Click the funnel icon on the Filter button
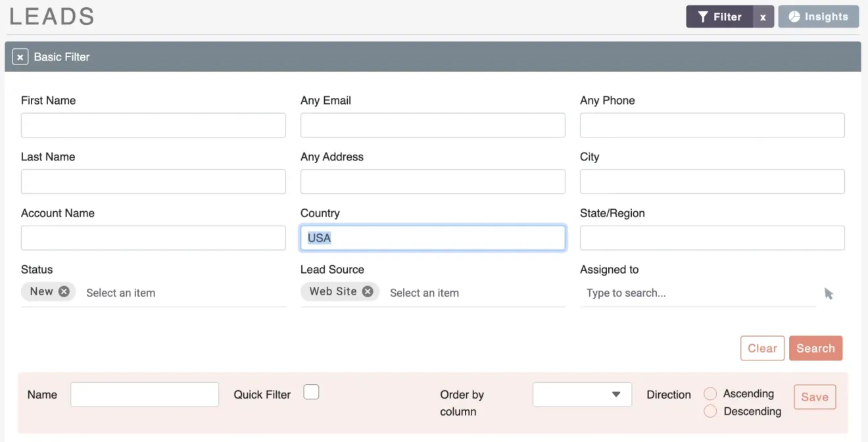Screen dimensions: 868x442 [704, 16]
